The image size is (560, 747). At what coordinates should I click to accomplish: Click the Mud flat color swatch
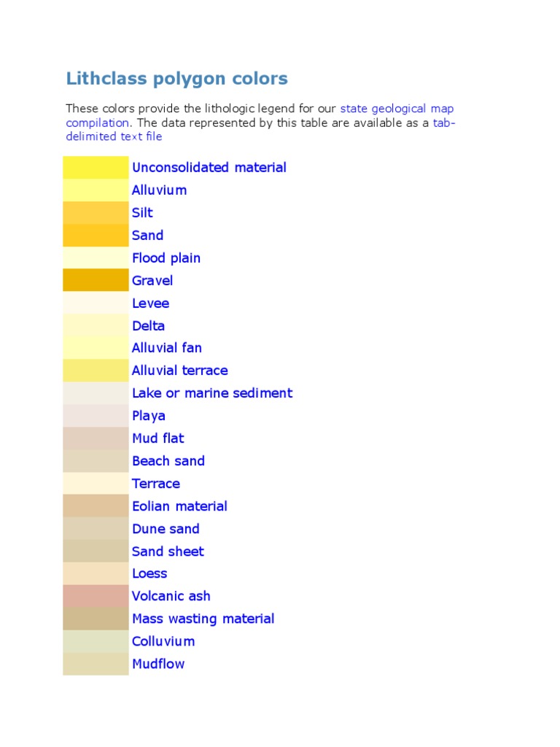pos(96,438)
